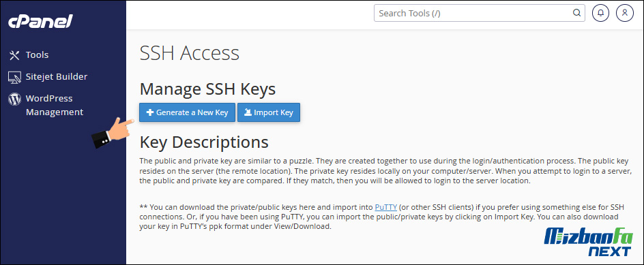644x265 pixels.
Task: Click the search magnifier icon
Action: (x=576, y=13)
